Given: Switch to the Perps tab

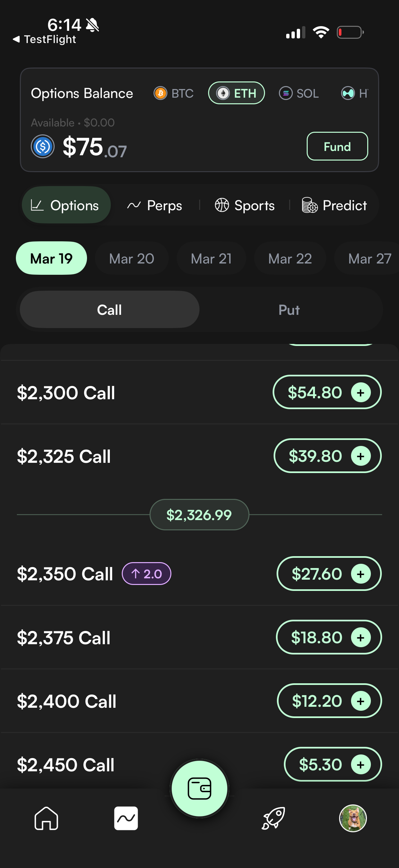Looking at the screenshot, I should 155,205.
